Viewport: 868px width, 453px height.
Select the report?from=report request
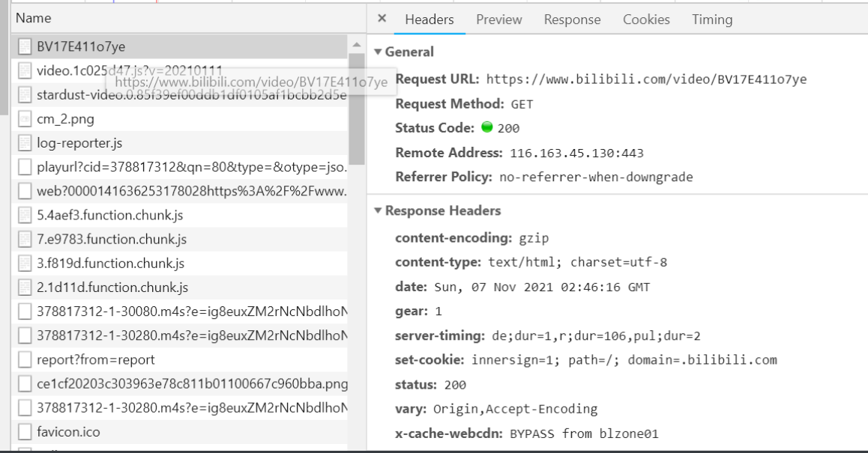tap(179, 359)
